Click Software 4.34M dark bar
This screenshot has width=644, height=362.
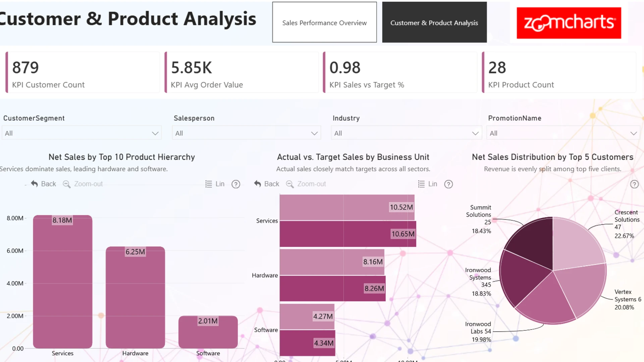click(x=308, y=343)
